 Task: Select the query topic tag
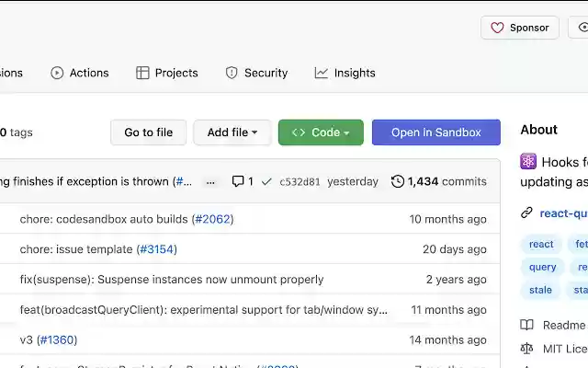coord(542,267)
